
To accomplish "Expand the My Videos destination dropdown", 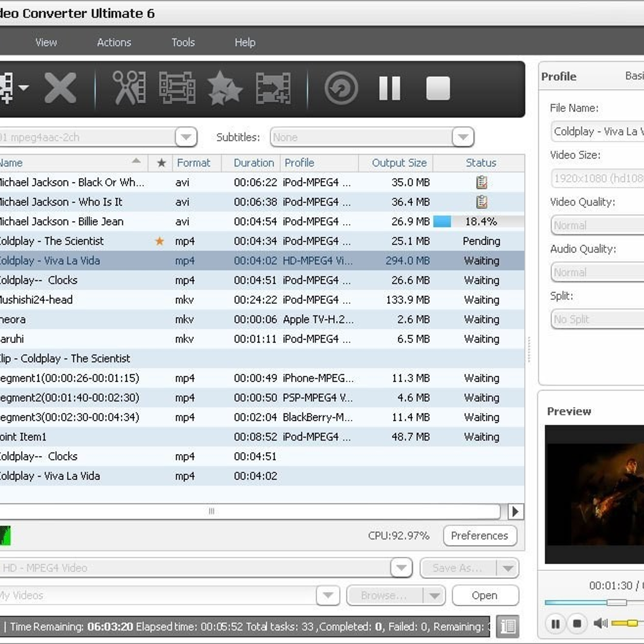I will click(x=328, y=595).
